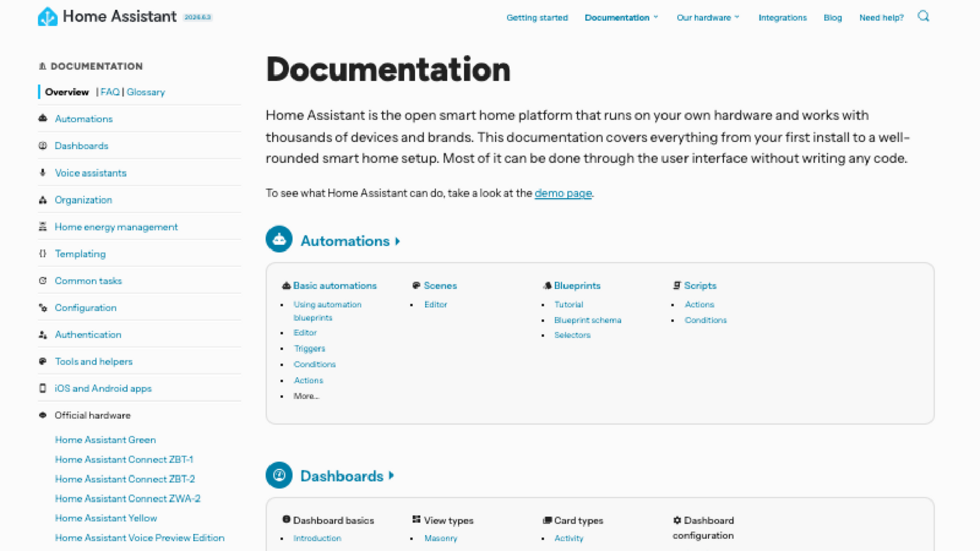The width and height of the screenshot is (980, 551).
Task: Open Home Assistant Green hardware page
Action: coord(105,440)
